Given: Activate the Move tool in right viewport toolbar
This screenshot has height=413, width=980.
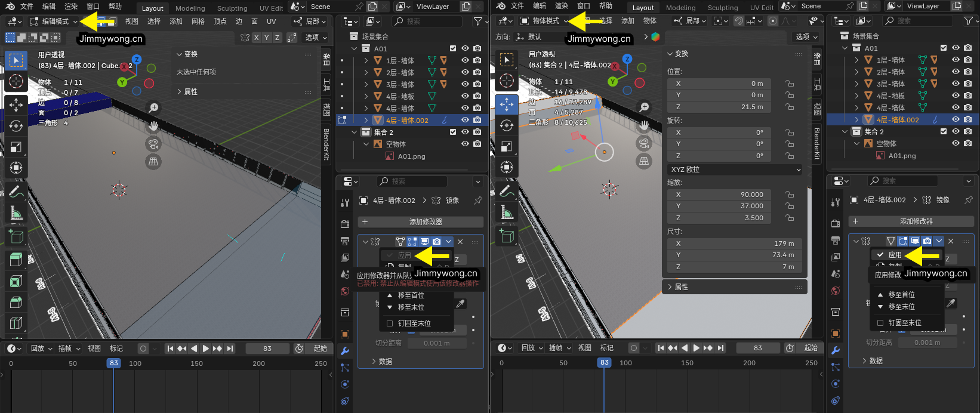Looking at the screenshot, I should click(x=506, y=104).
